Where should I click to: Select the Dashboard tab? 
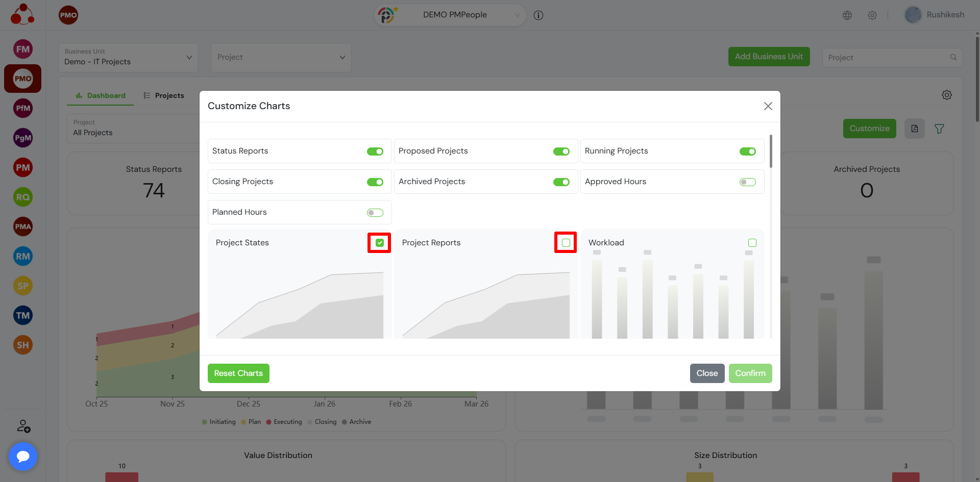101,95
